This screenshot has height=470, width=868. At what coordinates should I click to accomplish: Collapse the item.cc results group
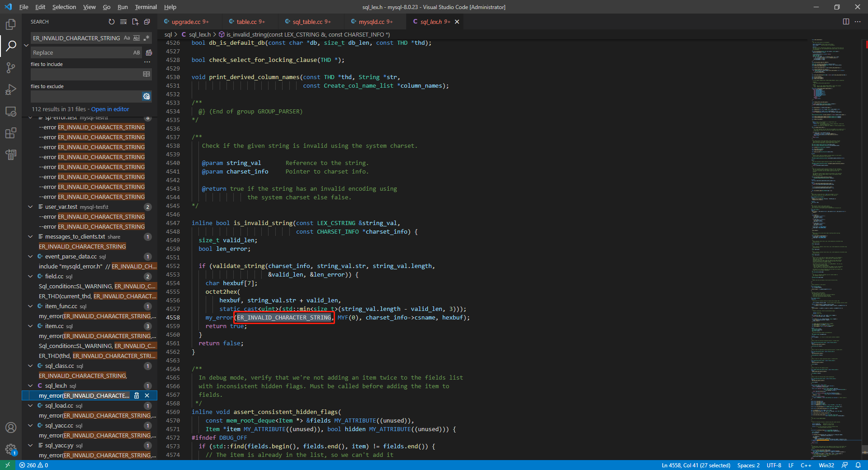click(30, 326)
